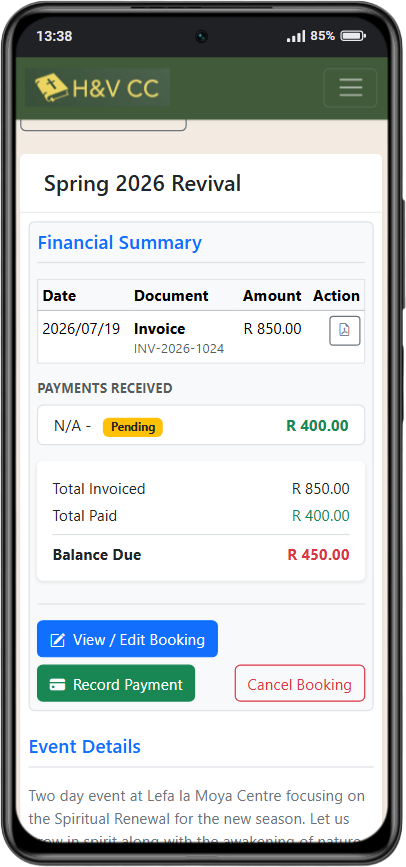The width and height of the screenshot is (406, 867).
Task: Select the Balance Due R 450.00 amount
Action: [319, 555]
